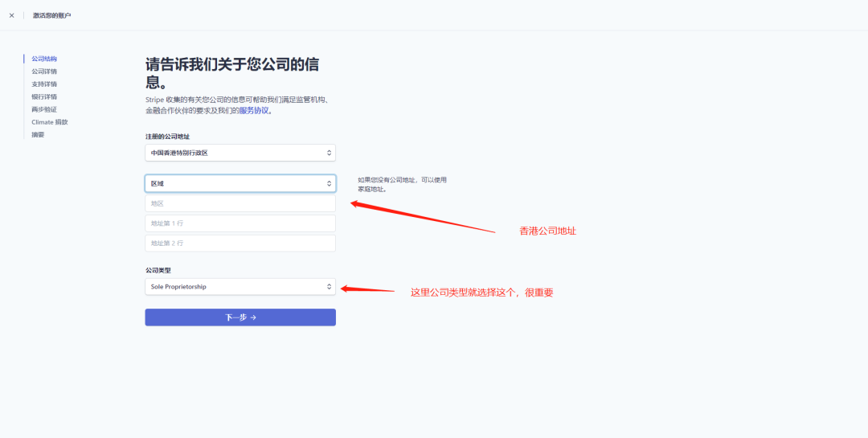Focus the 地址第 2 行 field
The height and width of the screenshot is (438, 868).
[240, 244]
